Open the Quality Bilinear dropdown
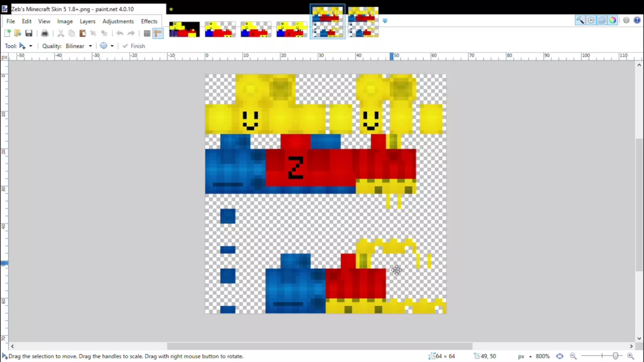 coord(79,46)
